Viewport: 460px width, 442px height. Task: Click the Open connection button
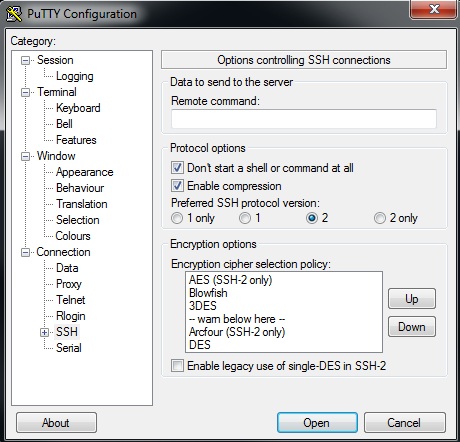tap(317, 423)
